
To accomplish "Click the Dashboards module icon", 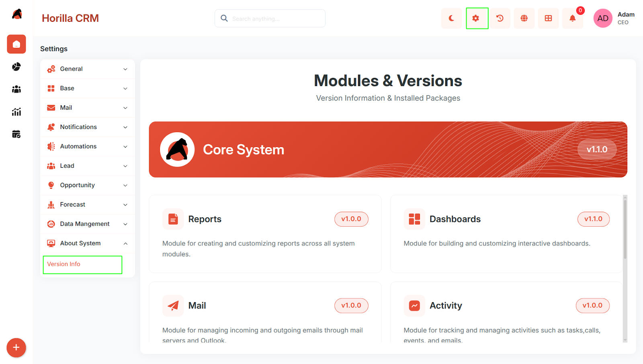I will (414, 219).
